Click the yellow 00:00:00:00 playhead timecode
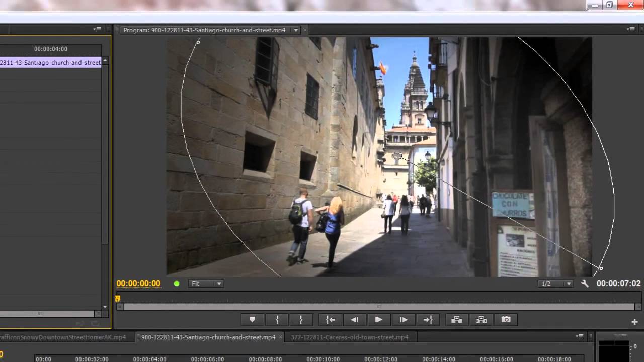The height and width of the screenshot is (362, 644). point(138,284)
